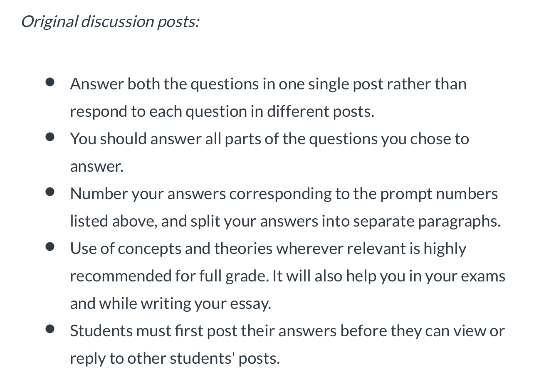Screen dimensions: 534x392
Task: Click the bullet next to 'Use of concepts'
Action: pyautogui.click(x=50, y=247)
